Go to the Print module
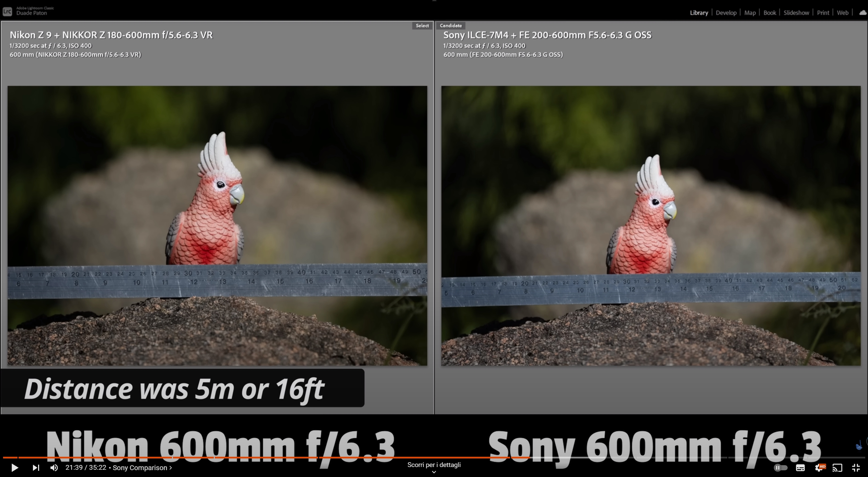 tap(823, 13)
